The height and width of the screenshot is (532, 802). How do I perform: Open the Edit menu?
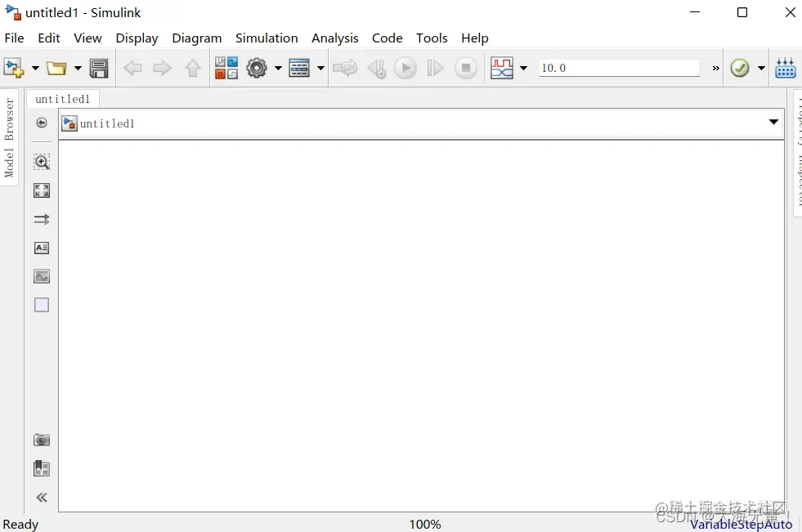(x=49, y=38)
